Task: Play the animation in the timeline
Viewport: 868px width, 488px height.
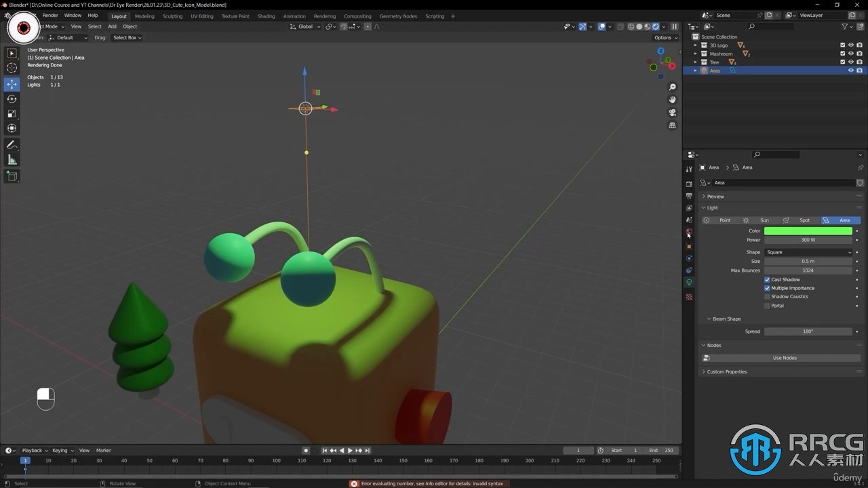Action: point(350,451)
